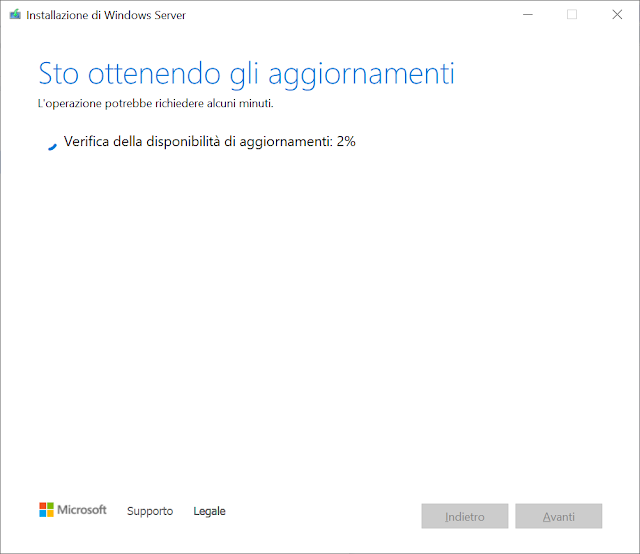Click the text 'L'operazione potrebbe richiedere alcuni minuti.'

click(x=156, y=104)
